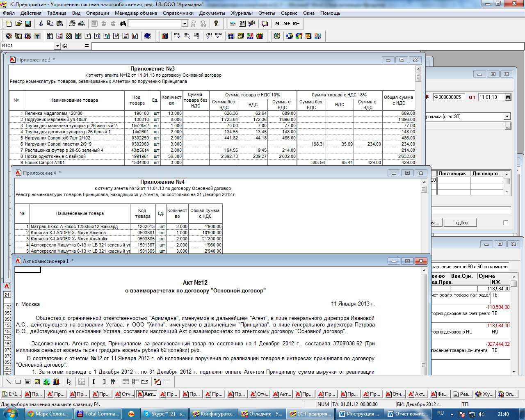525x420 pixels.
Task: Click the Print icon
Action: (72, 24)
